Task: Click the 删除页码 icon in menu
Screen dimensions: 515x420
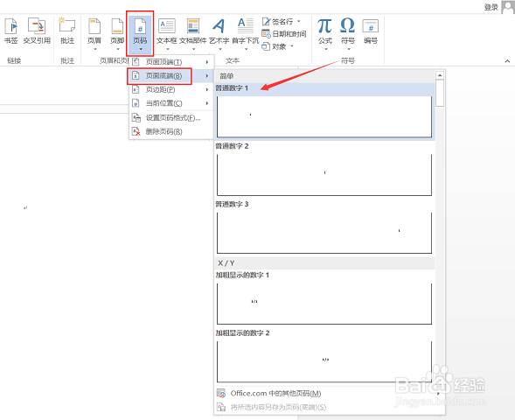Action: pyautogui.click(x=136, y=131)
